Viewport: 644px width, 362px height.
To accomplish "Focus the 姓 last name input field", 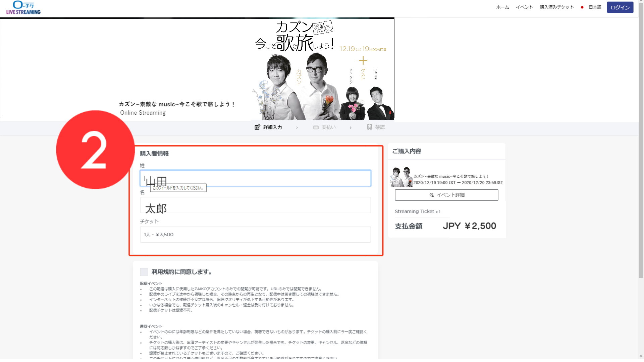I will pyautogui.click(x=255, y=178).
